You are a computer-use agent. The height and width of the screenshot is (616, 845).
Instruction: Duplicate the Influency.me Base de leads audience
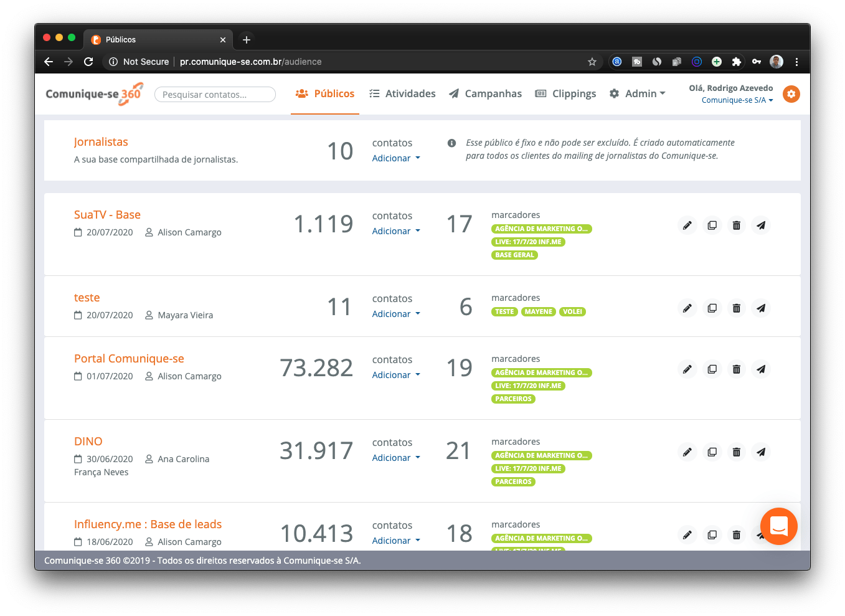pyautogui.click(x=712, y=535)
